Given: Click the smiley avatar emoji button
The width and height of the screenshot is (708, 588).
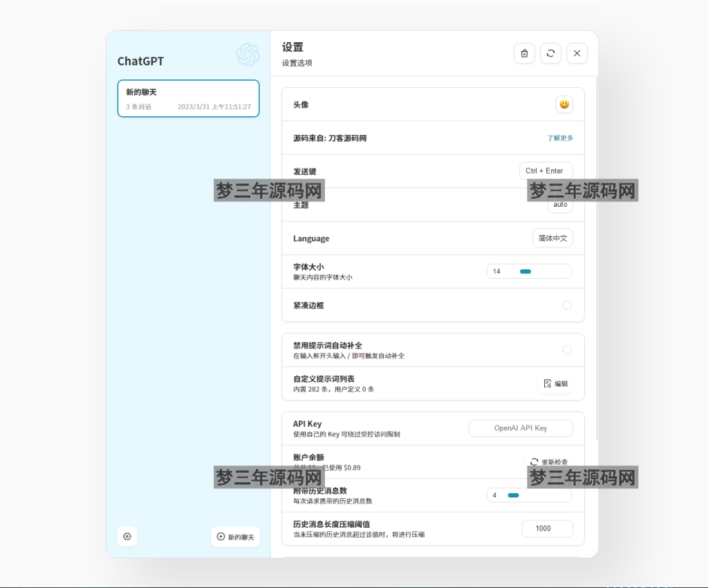Looking at the screenshot, I should click(x=564, y=104).
